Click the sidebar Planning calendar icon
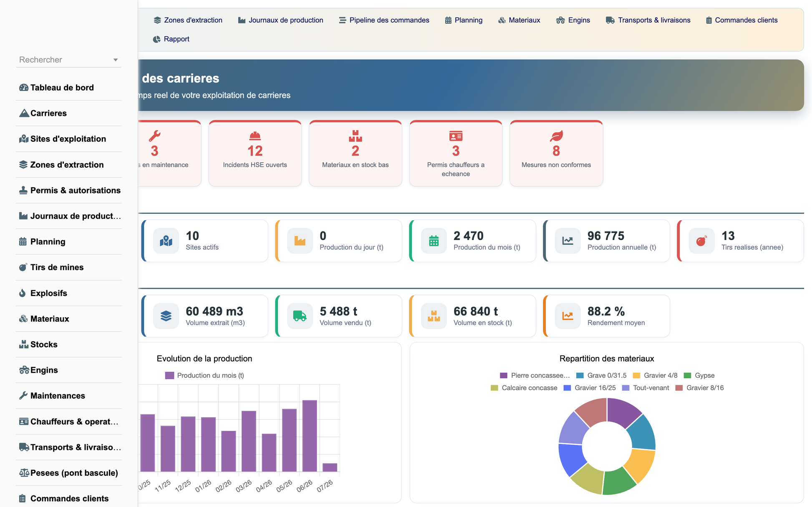Viewport: 812px width, 507px height. point(23,242)
